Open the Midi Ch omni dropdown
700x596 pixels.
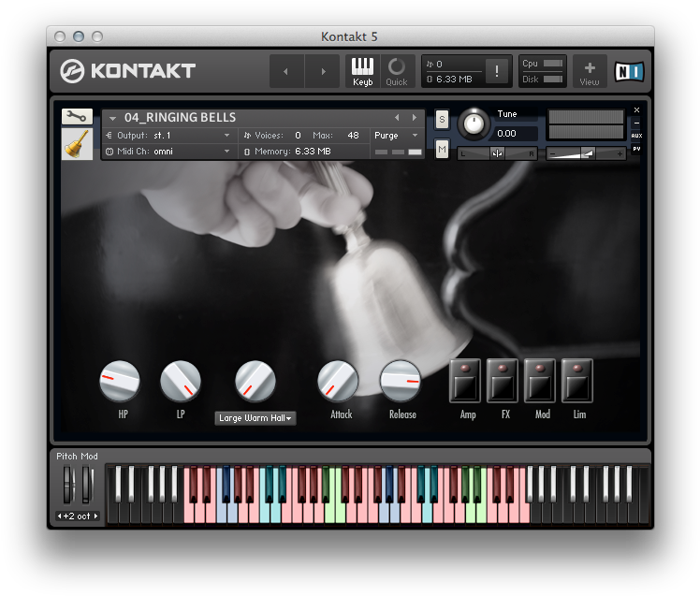168,152
